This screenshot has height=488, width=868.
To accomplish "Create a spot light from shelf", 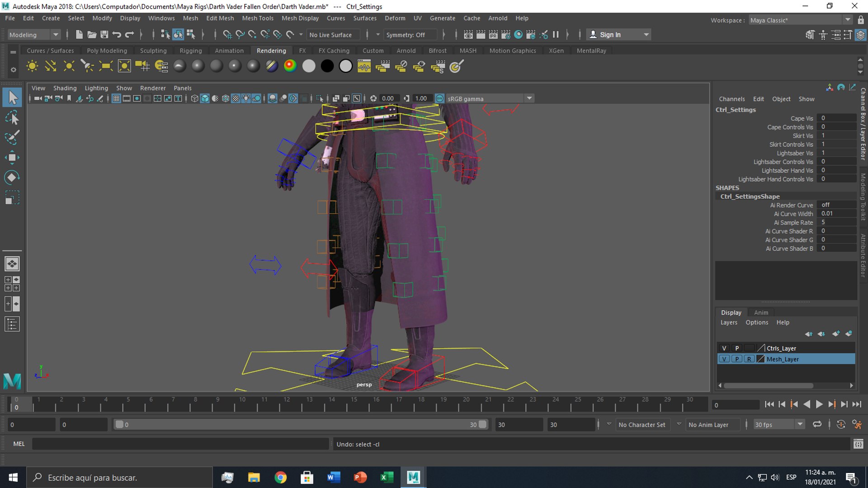I will pos(87,66).
